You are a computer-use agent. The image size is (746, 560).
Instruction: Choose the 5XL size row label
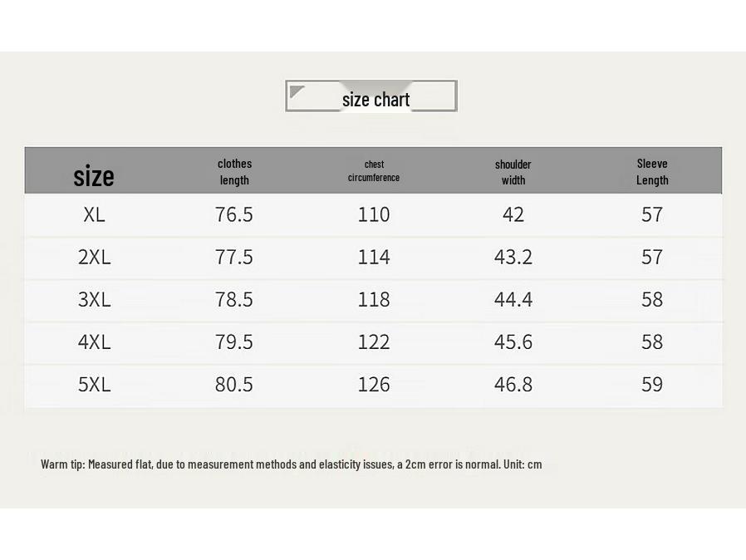(x=94, y=384)
